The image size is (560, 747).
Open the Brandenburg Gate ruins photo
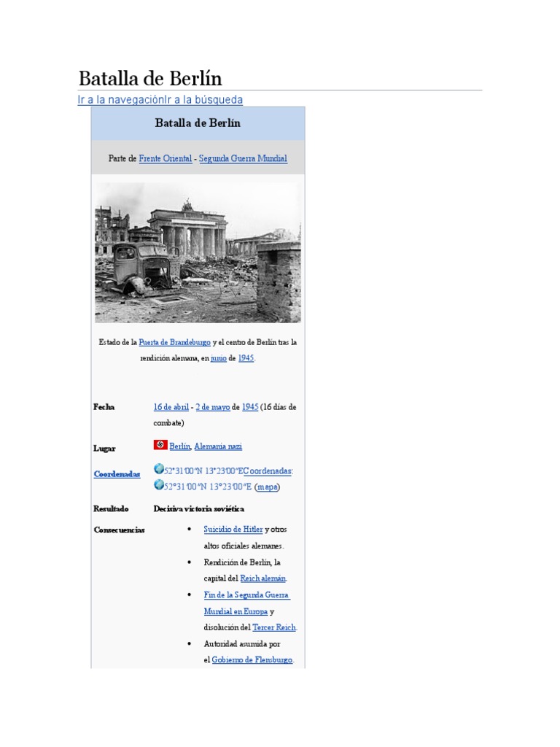point(198,252)
